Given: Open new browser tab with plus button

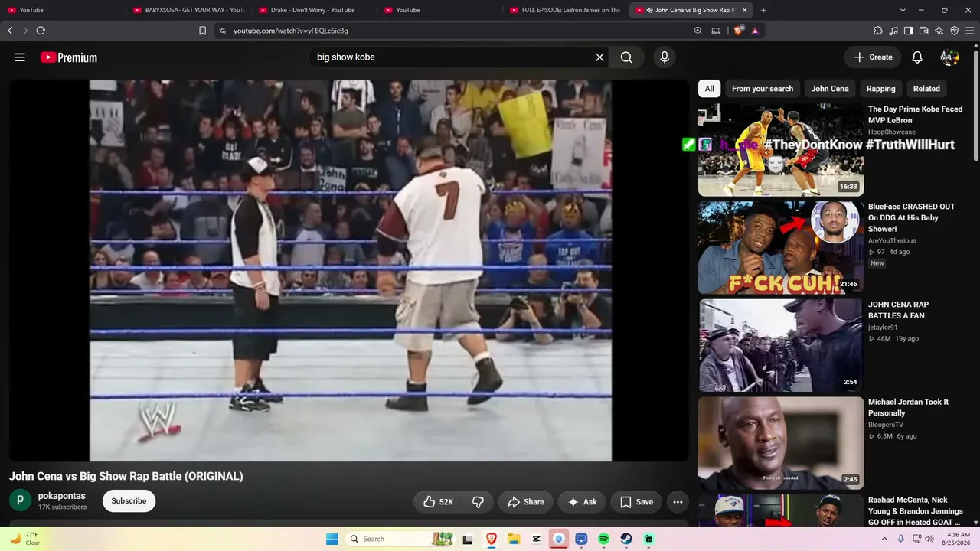Looking at the screenshot, I should coord(763,10).
